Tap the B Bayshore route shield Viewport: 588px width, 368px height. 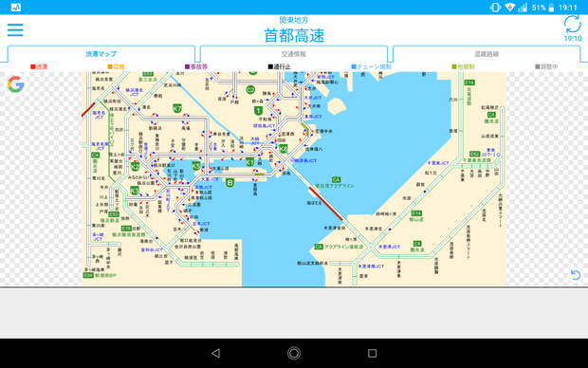point(230,183)
